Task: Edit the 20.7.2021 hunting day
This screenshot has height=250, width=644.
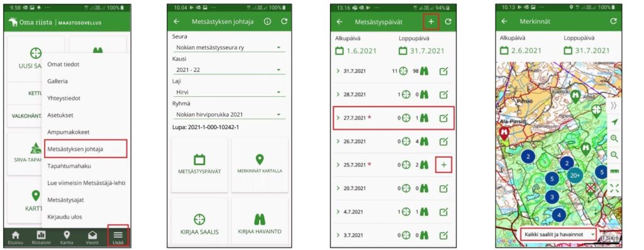Action: click(x=443, y=188)
